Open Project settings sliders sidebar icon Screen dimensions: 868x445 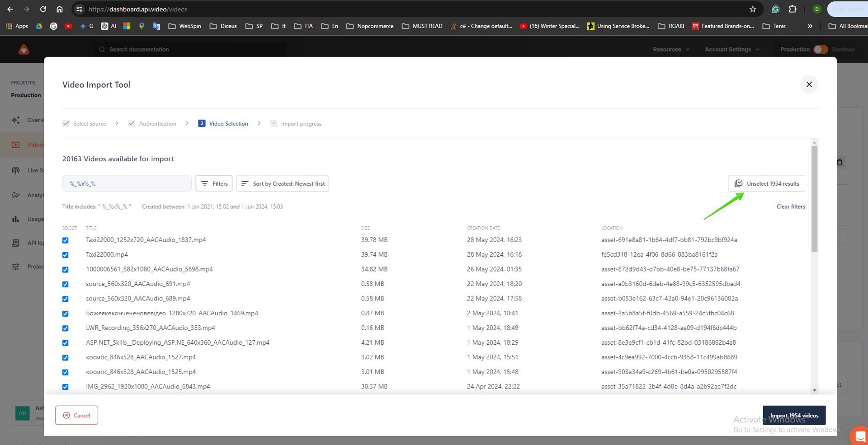(16, 267)
